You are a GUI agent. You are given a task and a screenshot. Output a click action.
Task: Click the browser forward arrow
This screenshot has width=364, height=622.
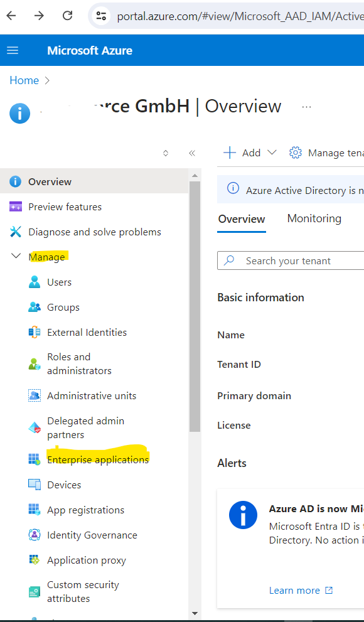click(x=40, y=16)
